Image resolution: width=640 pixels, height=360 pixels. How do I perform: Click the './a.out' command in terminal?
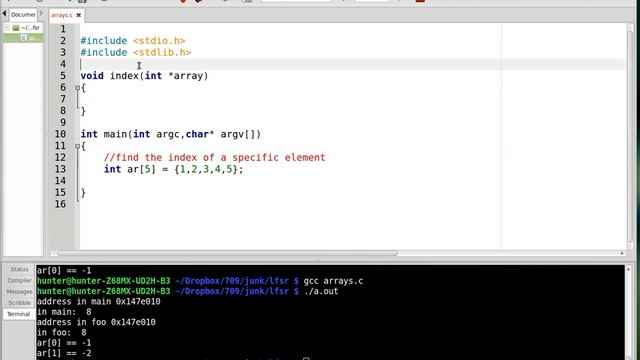321,291
